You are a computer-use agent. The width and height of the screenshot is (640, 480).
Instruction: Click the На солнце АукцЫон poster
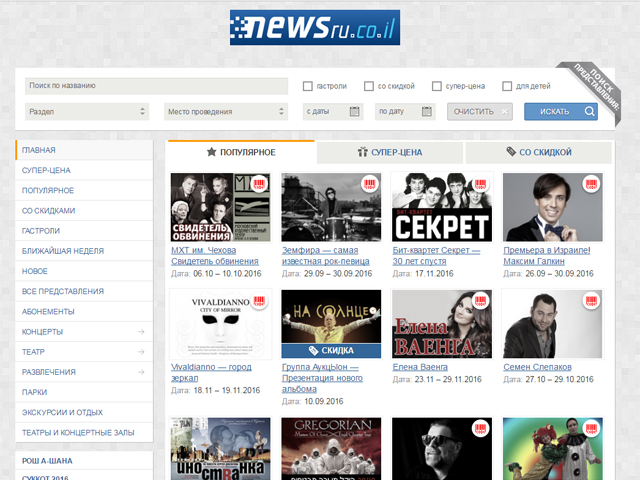(x=331, y=324)
